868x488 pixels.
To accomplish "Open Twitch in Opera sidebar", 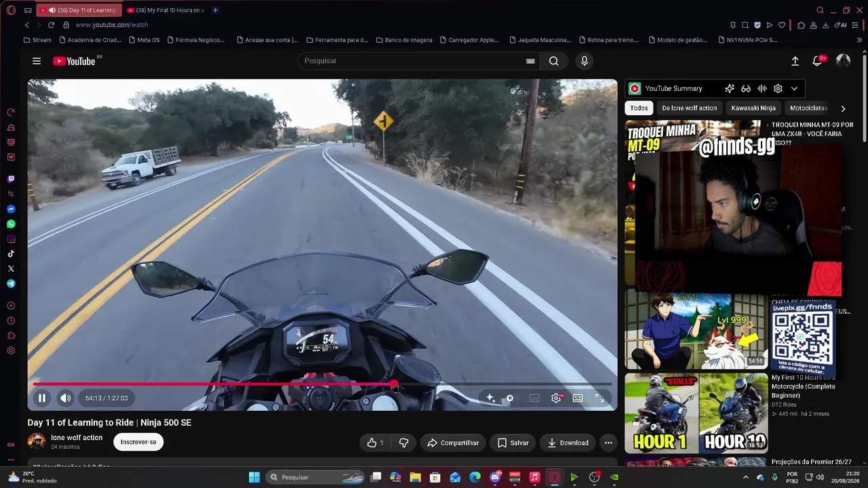I will (11, 179).
